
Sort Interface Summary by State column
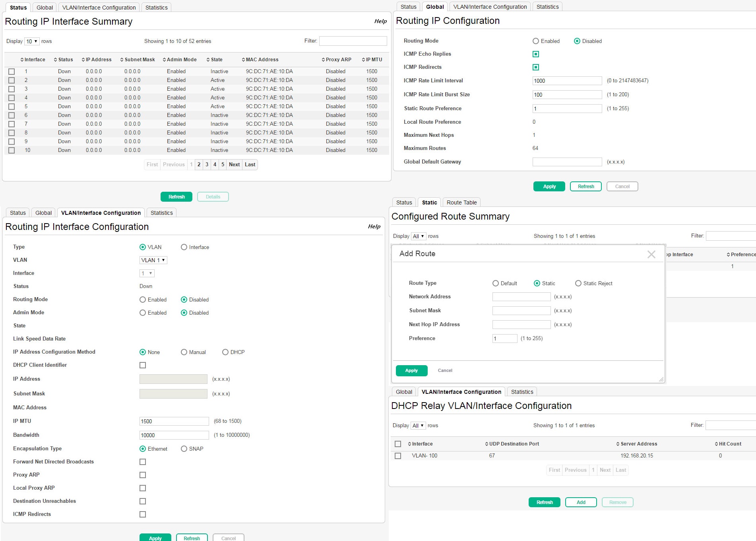tap(215, 60)
